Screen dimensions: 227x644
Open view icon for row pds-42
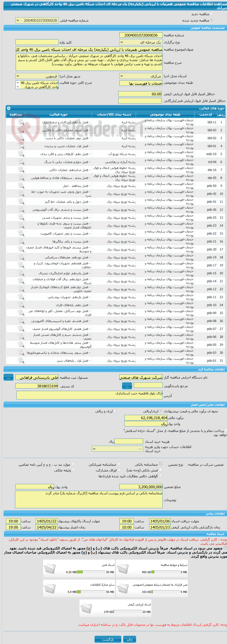[x=21, y=194]
